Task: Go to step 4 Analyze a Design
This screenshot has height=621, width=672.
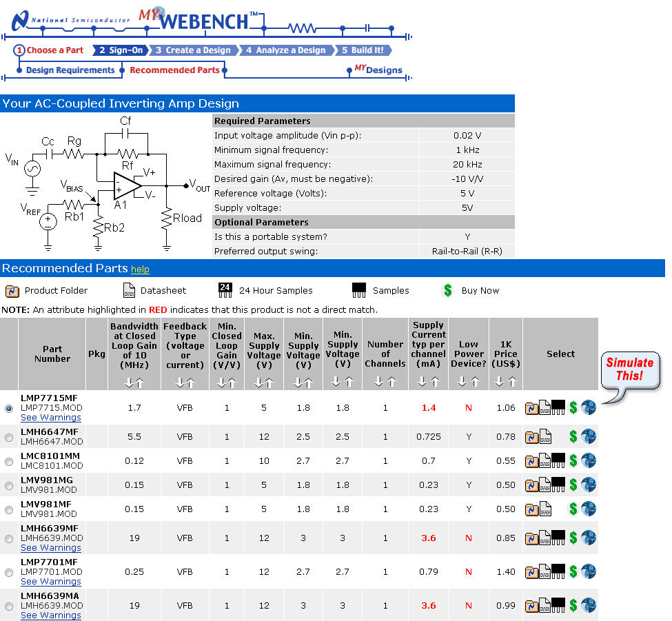Action: 286,50
